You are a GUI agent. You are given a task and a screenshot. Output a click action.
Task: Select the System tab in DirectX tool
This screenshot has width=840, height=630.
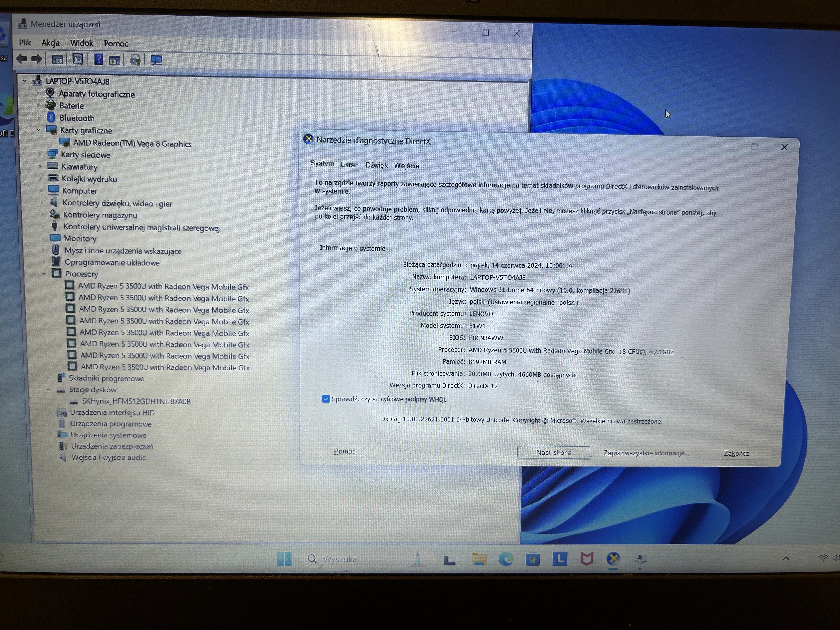(x=322, y=163)
